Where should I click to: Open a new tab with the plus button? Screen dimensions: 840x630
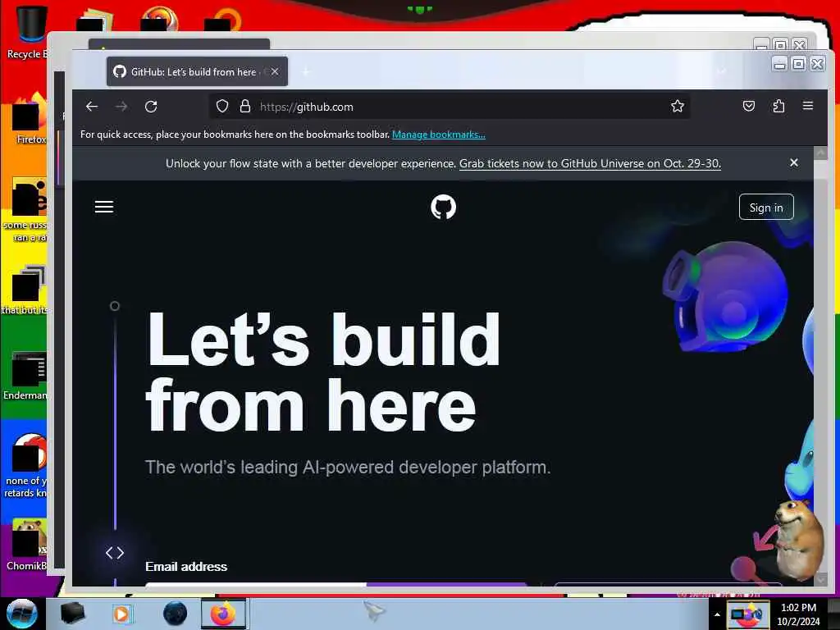[306, 72]
